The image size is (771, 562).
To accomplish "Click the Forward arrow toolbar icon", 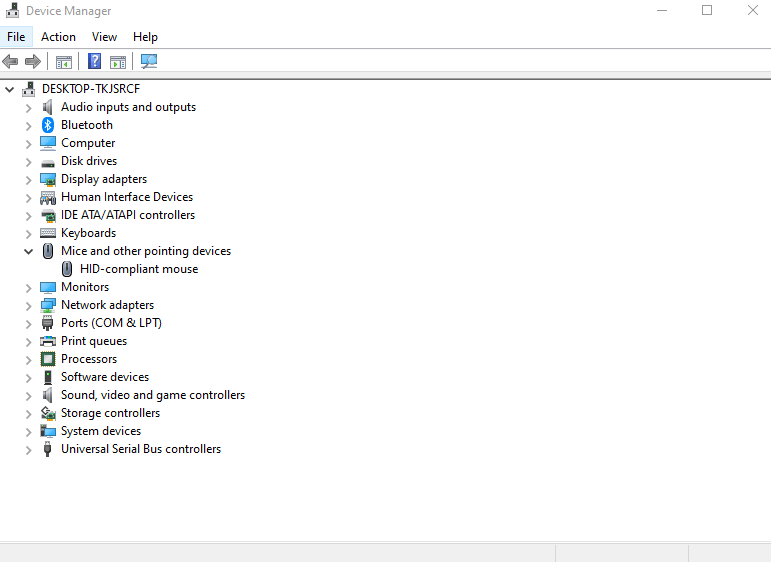I will point(33,61).
